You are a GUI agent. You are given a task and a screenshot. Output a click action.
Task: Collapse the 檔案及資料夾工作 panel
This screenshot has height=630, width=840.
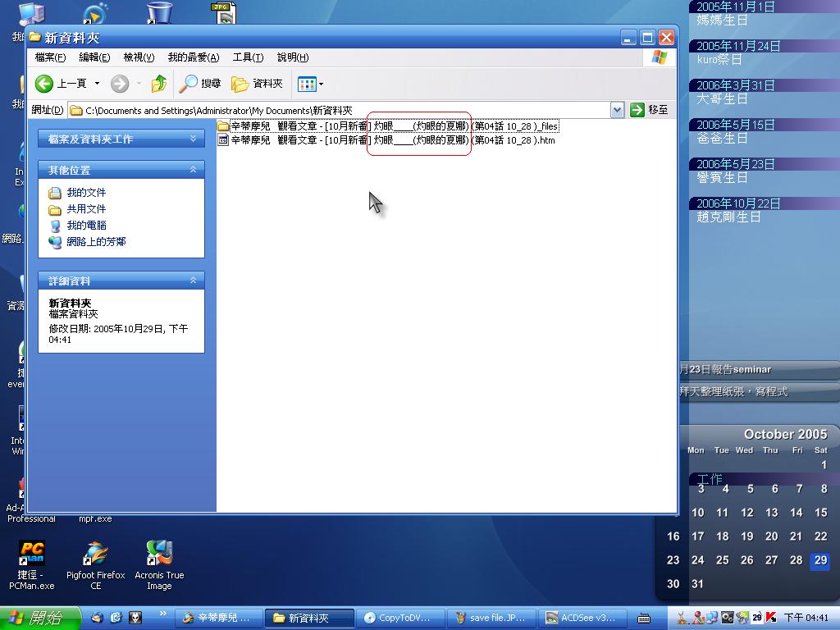click(x=194, y=139)
